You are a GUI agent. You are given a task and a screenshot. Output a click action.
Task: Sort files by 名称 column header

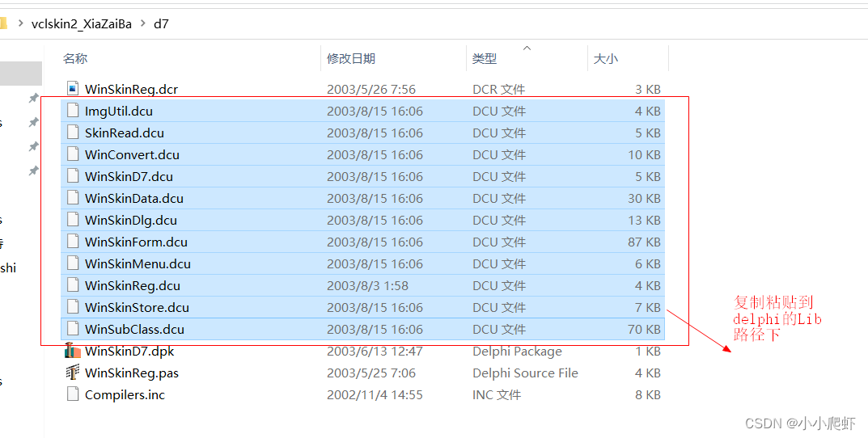click(x=75, y=59)
